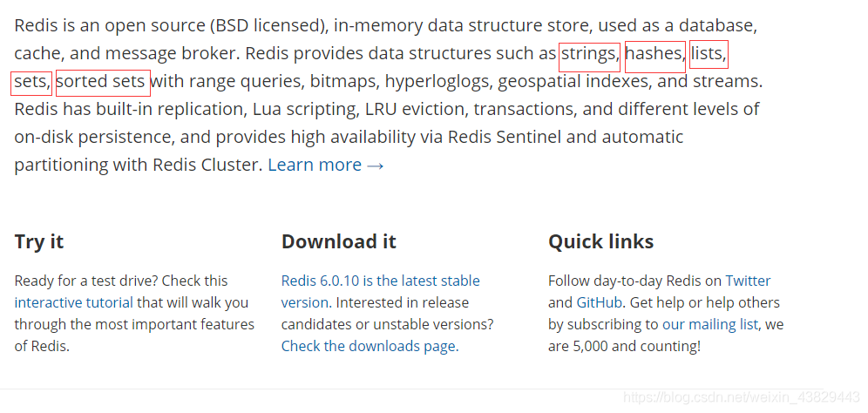Viewport: 868px width, 413px height.
Task: Select the Download it heading
Action: (339, 241)
